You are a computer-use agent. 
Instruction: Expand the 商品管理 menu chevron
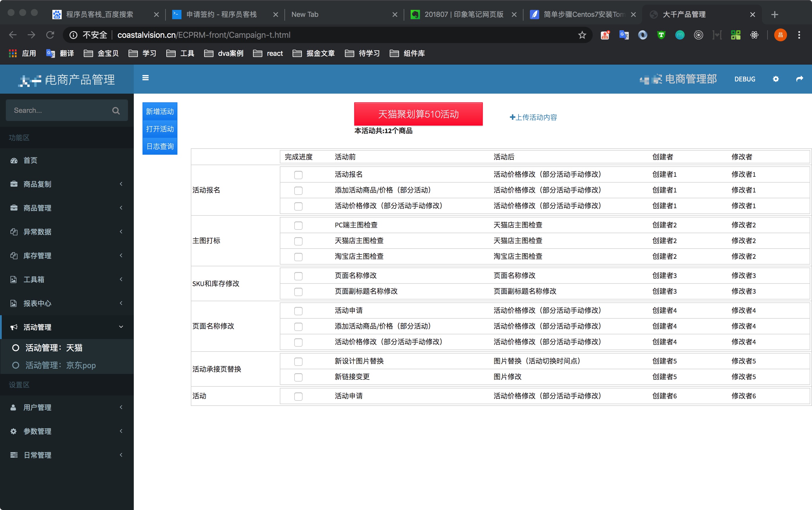coord(121,208)
